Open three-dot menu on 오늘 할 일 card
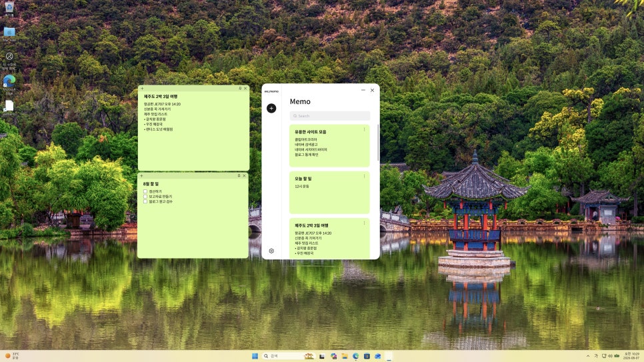 [364, 176]
